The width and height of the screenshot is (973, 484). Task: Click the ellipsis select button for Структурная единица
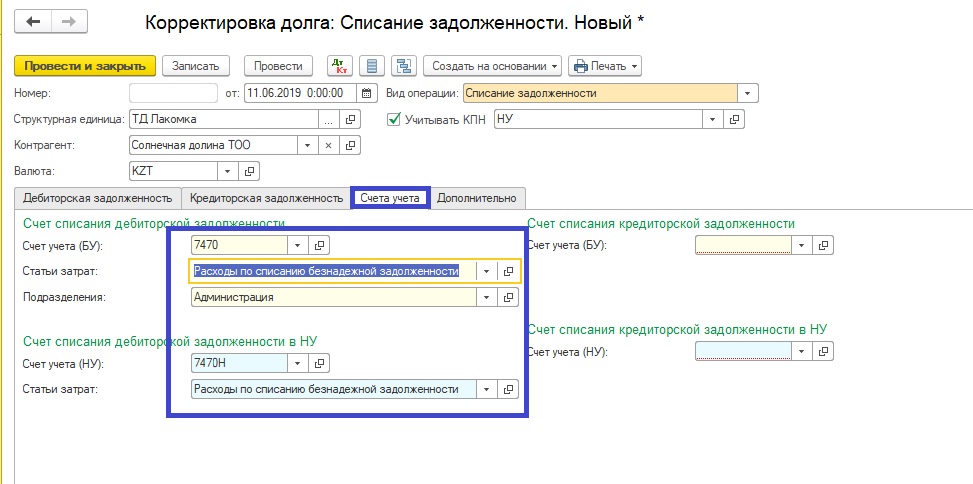(x=329, y=119)
